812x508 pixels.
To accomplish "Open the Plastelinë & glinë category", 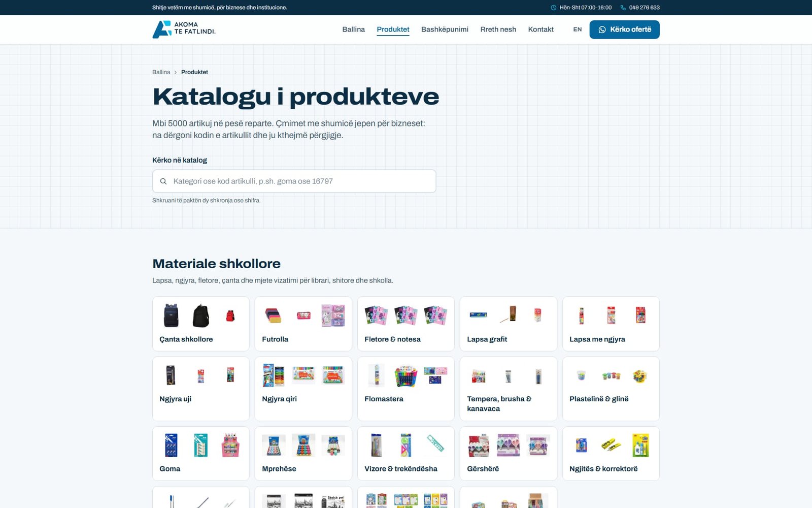I will pyautogui.click(x=611, y=389).
